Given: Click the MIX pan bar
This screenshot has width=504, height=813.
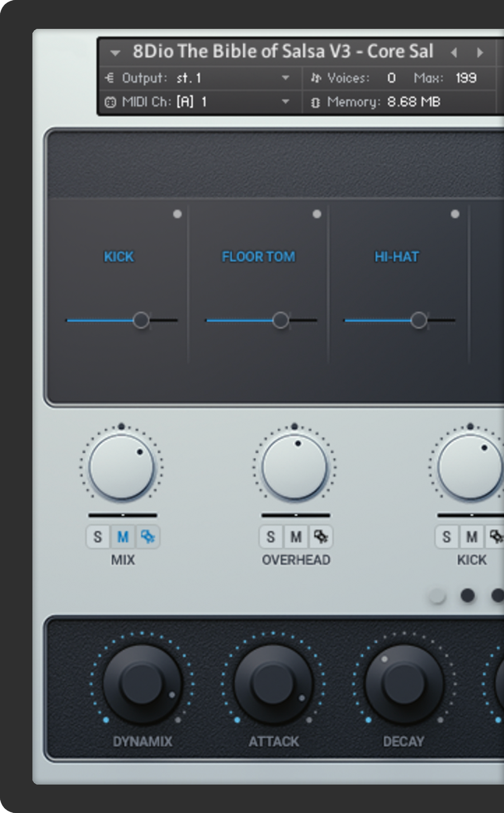Looking at the screenshot, I should point(123,515).
